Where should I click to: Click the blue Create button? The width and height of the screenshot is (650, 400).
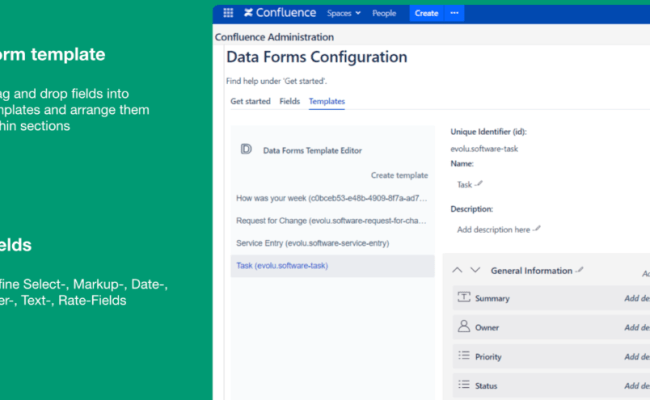click(x=427, y=13)
